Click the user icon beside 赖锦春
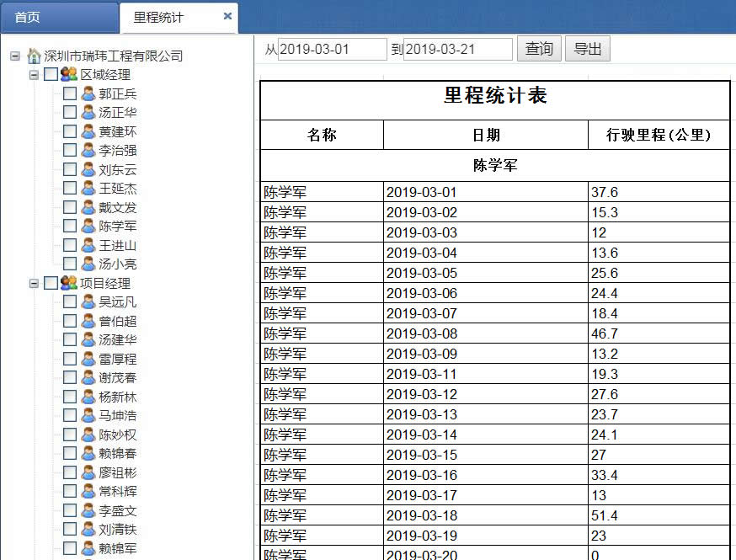The height and width of the screenshot is (560, 736). 88,453
